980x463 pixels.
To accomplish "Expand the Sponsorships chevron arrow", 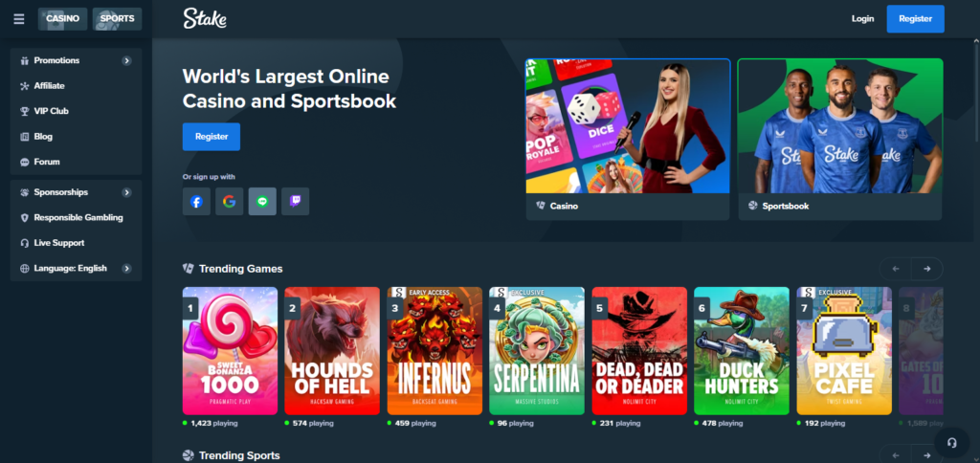I will pyautogui.click(x=127, y=192).
